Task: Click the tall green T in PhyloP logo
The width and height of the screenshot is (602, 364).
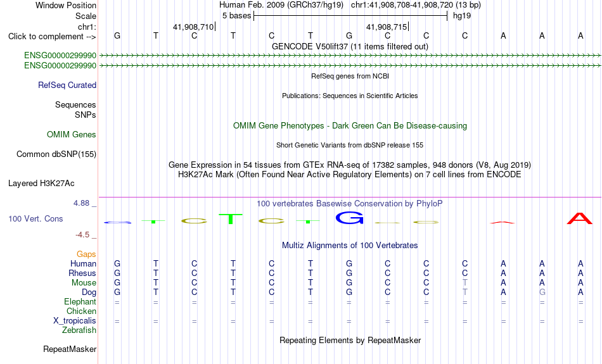Action: point(231,219)
